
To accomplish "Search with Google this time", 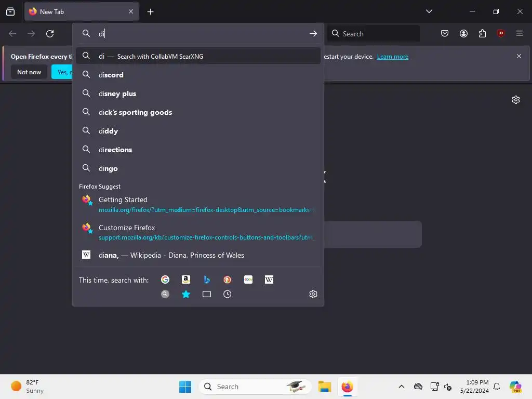I will point(165,280).
